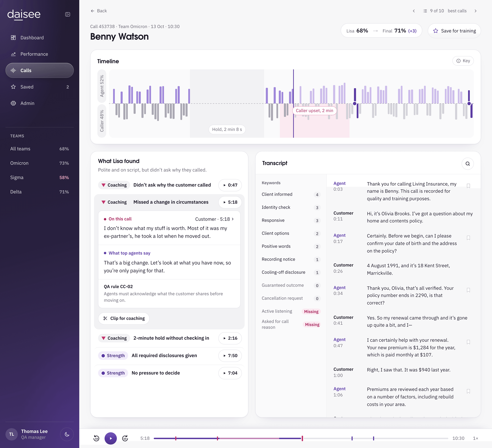
Task: Select the Delta team
Action: (x=39, y=192)
